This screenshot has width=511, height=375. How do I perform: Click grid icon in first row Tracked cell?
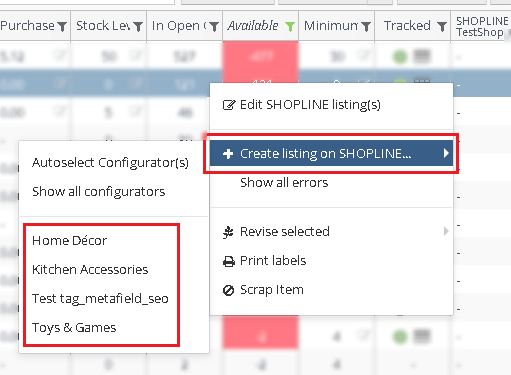(x=422, y=56)
